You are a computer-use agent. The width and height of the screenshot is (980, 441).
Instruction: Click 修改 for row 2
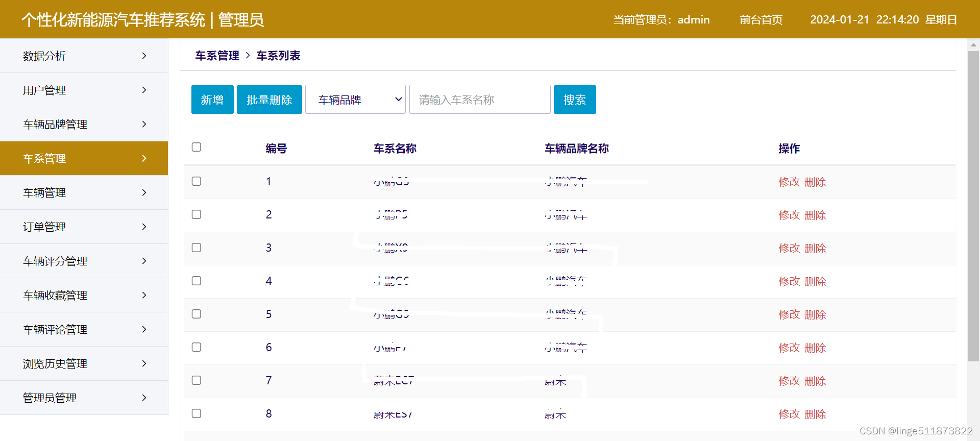[x=789, y=215]
